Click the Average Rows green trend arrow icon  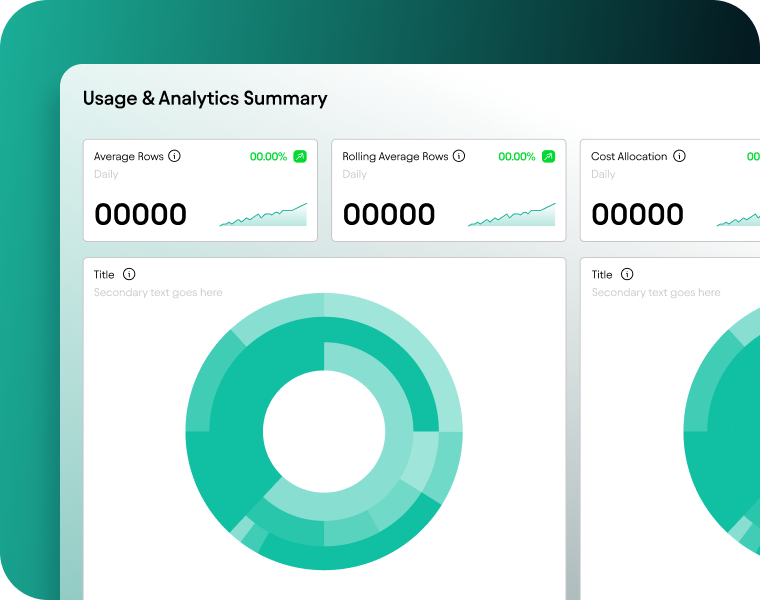[300, 157]
